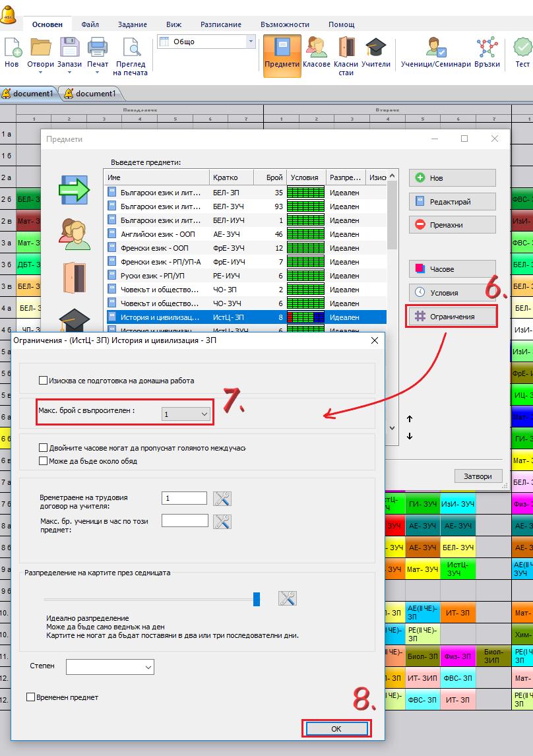Confirm the dialog with OK button
Viewport: 533px width, 756px height.
(336, 728)
